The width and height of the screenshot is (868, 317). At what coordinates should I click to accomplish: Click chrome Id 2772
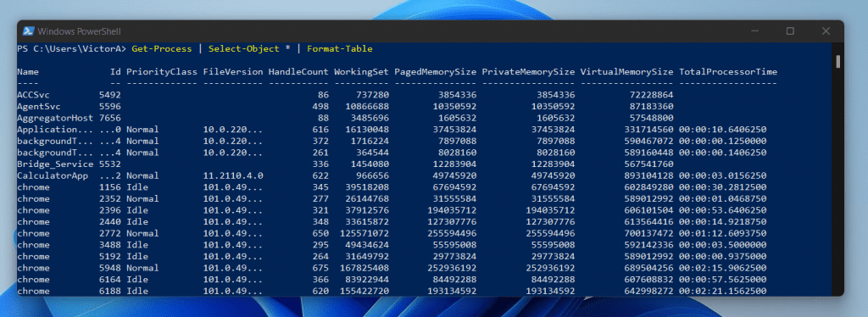(109, 233)
